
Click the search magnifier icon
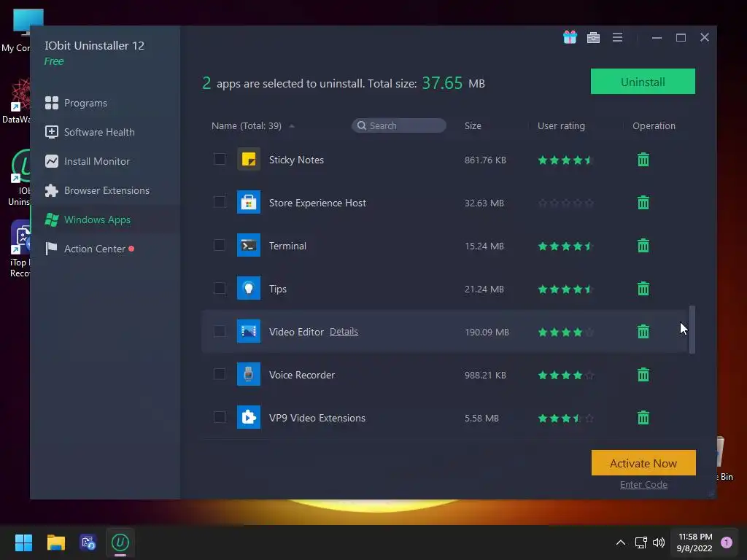362,125
